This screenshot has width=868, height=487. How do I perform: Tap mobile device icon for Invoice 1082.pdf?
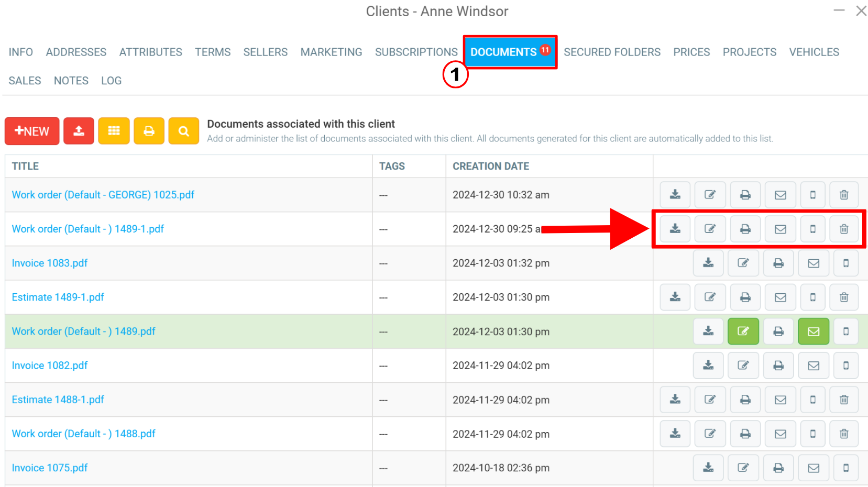point(846,366)
